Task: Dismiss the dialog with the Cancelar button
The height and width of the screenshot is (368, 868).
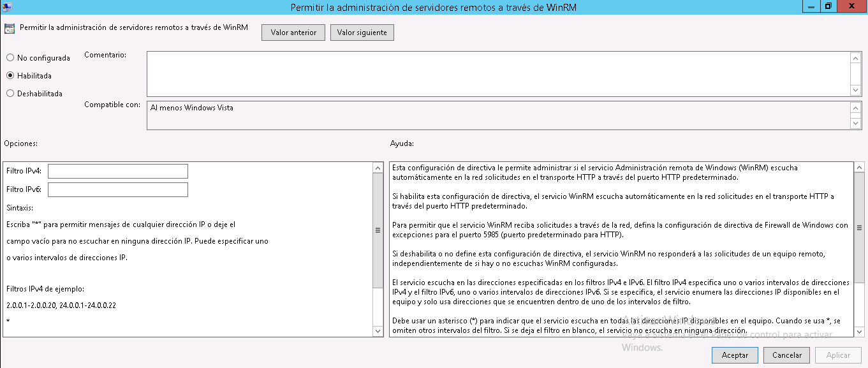Action: pos(786,355)
